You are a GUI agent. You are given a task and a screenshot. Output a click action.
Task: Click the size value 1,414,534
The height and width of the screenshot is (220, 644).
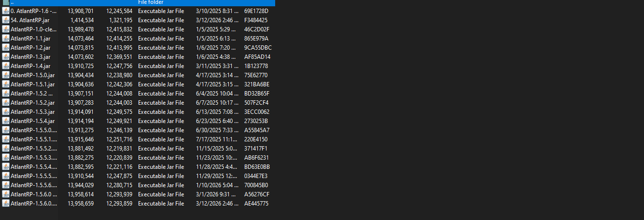(82, 20)
